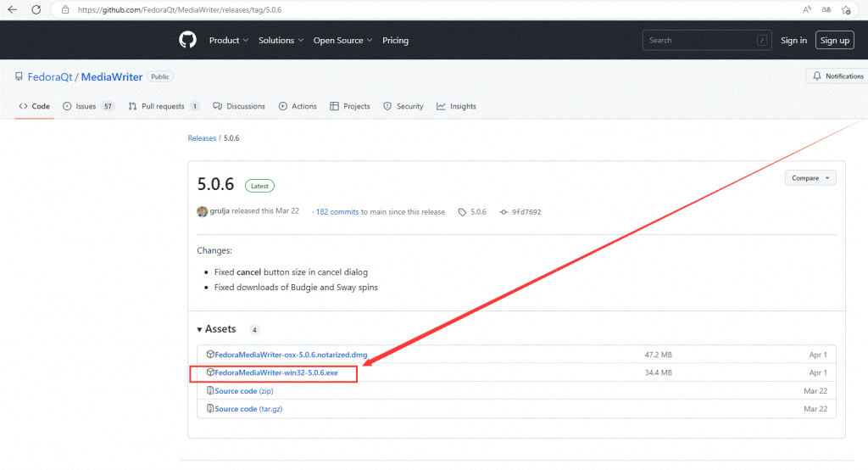Click the browser back arrow
The image size is (868, 470).
click(12, 9)
